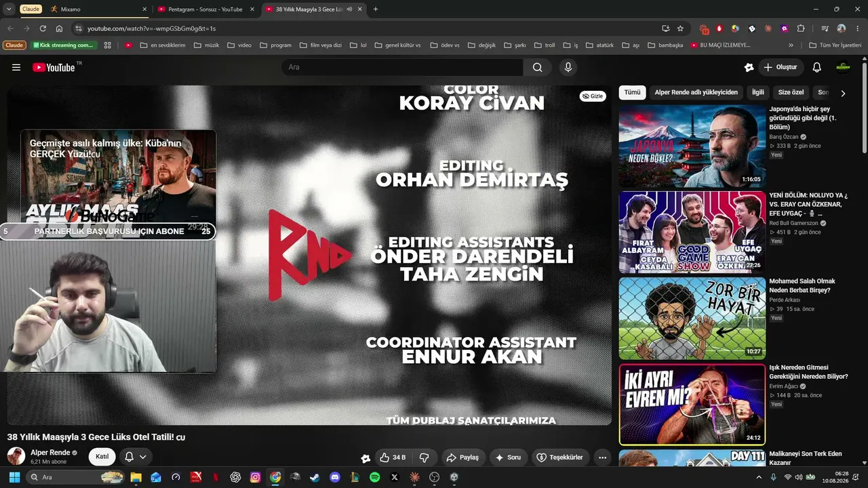
Task: Reload the page in Chrome
Action: [x=43, y=28]
